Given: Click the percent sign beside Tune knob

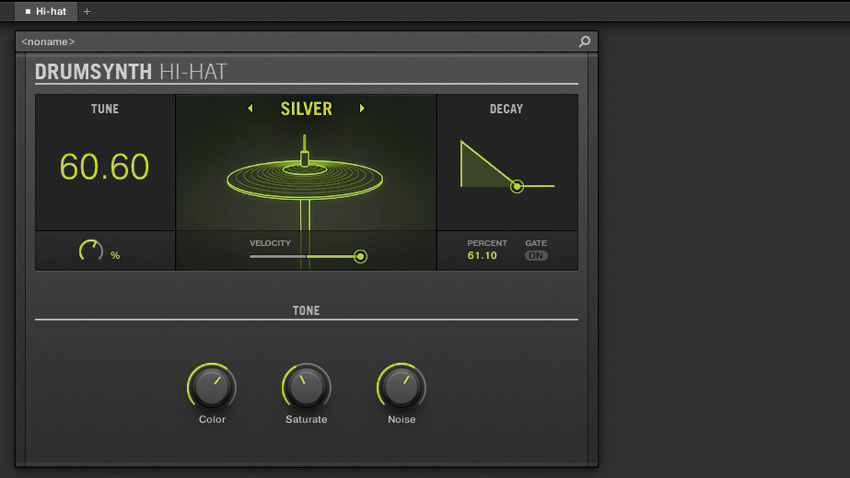Looking at the screenshot, I should 115,255.
